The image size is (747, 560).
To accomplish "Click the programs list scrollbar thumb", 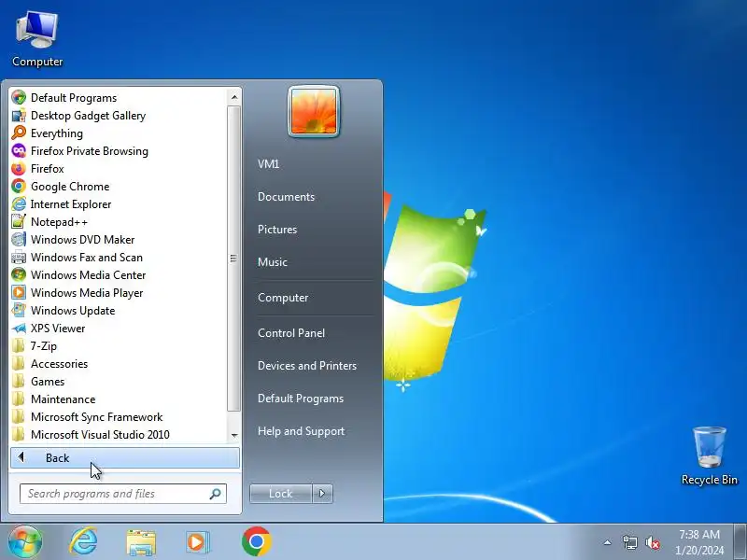I will tap(234, 259).
